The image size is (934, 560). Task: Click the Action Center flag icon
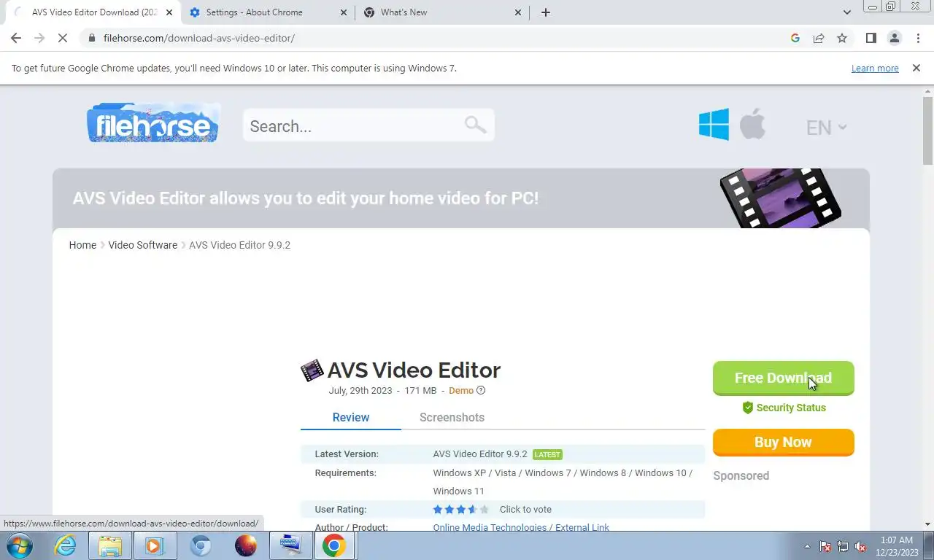(826, 546)
